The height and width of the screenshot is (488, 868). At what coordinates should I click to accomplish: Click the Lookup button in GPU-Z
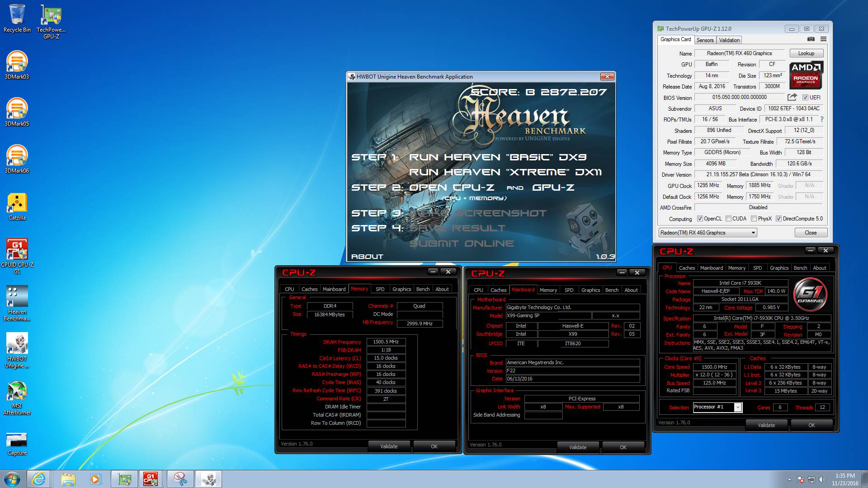(806, 53)
